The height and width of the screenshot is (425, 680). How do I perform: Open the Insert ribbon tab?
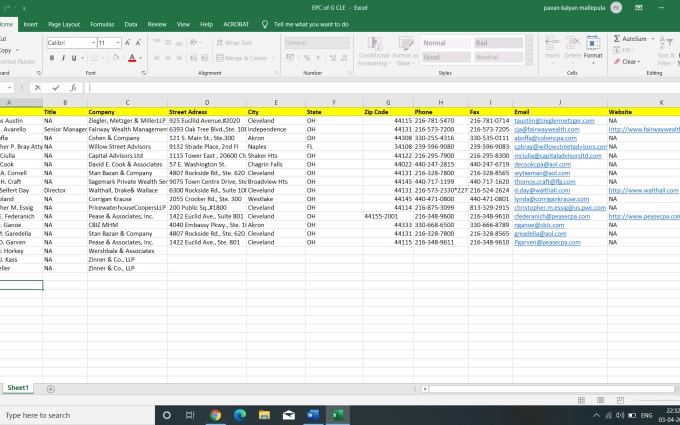coord(30,24)
